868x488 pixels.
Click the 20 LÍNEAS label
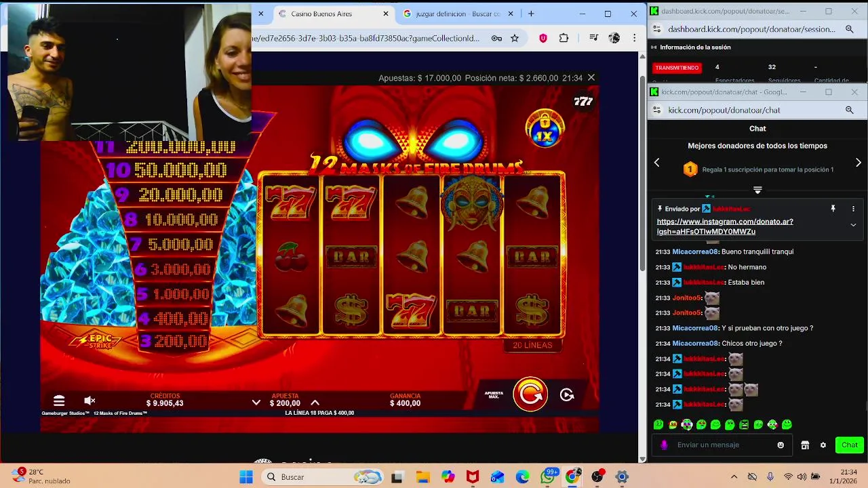pos(532,345)
